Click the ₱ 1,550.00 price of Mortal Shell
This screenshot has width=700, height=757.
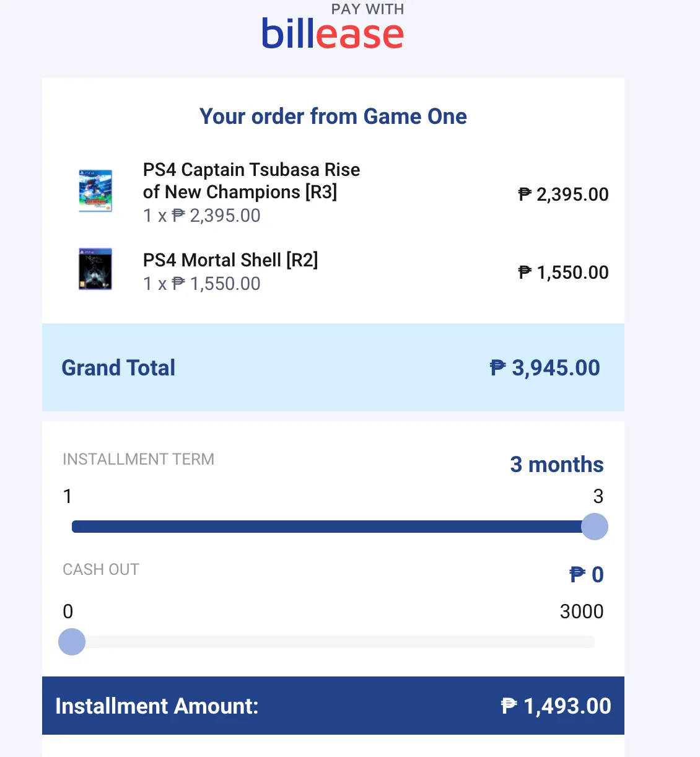coord(564,273)
